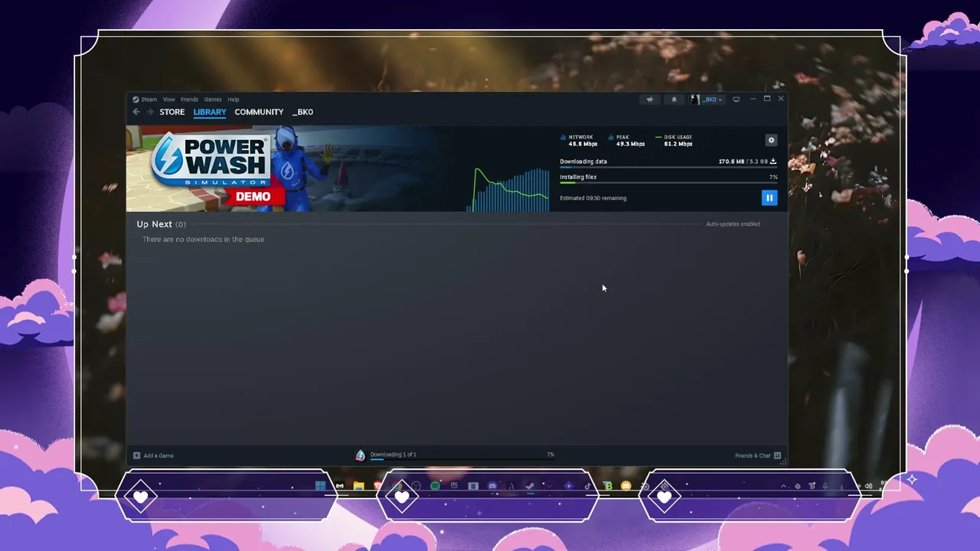Open Discord from the taskbar
The width and height of the screenshot is (980, 551).
pos(492,486)
